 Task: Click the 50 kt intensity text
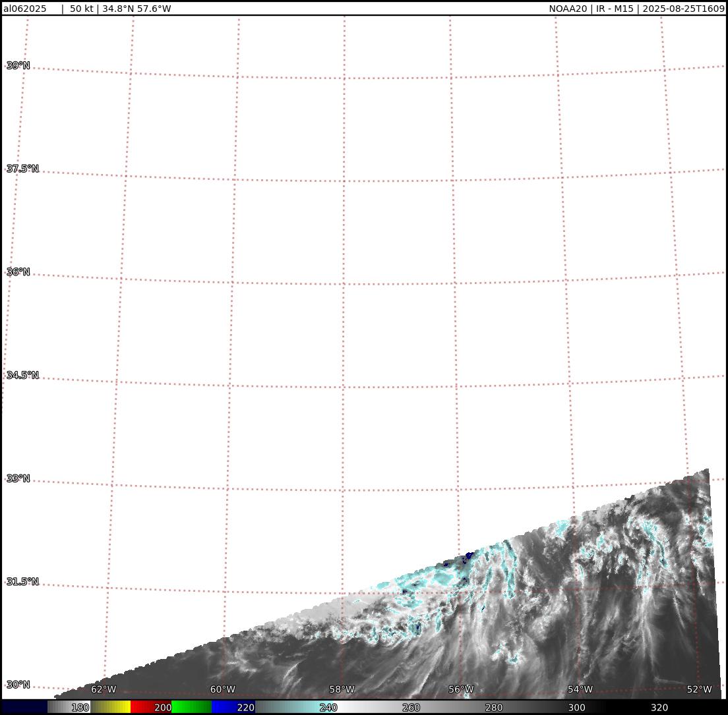82,9
